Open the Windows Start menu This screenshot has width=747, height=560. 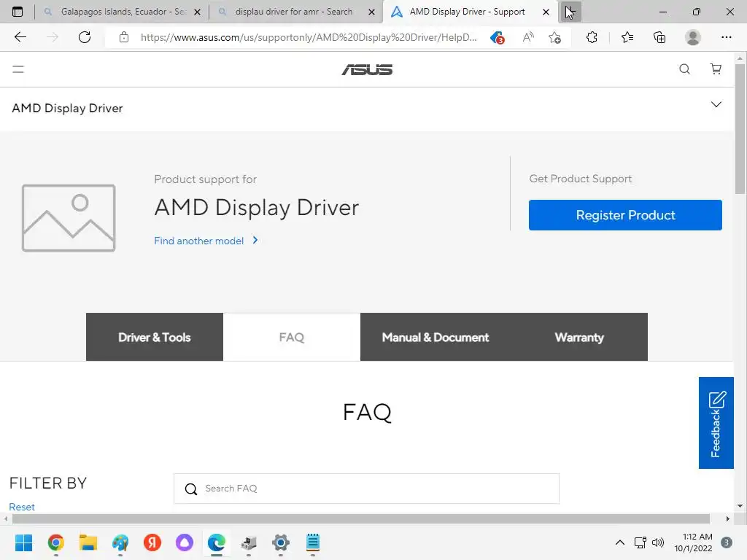[x=24, y=542]
